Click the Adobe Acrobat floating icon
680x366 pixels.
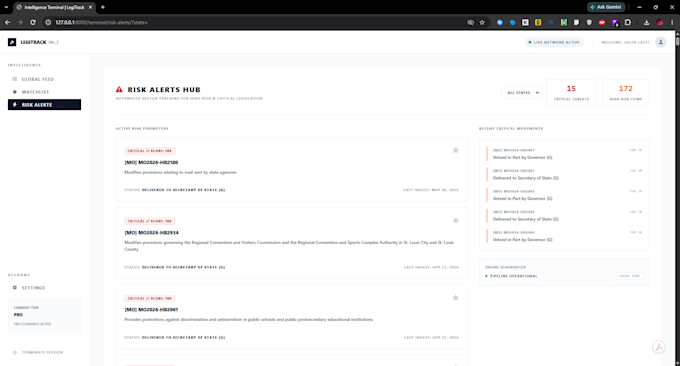(x=658, y=347)
